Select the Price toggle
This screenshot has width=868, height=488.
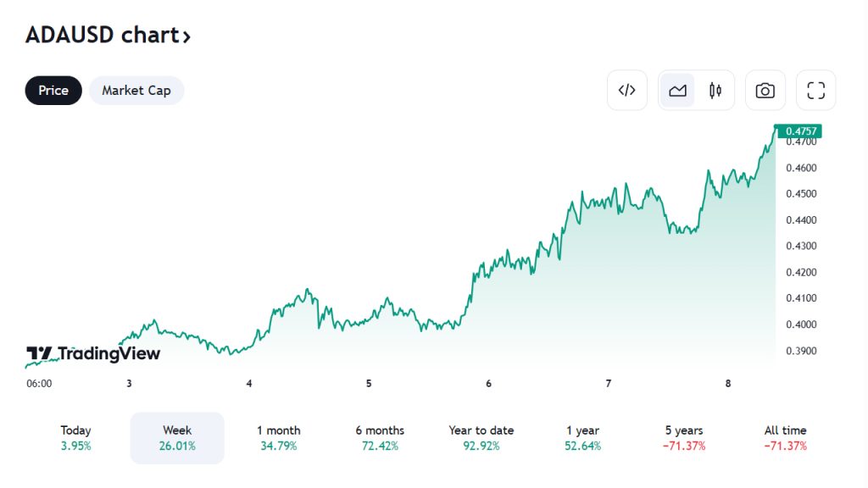coord(53,91)
